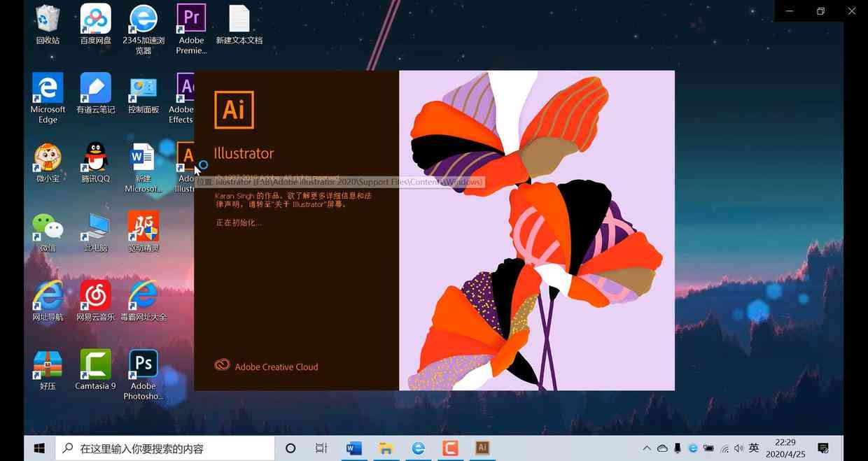Open the cloud icon in system tray
Image resolution: width=868 pixels, height=461 pixels.
[x=662, y=448]
